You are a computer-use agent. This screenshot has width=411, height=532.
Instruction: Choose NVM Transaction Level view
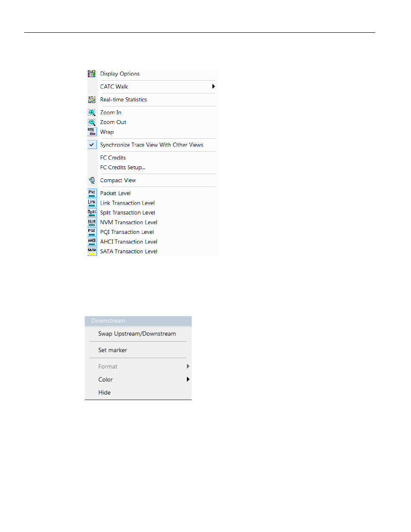(129, 222)
